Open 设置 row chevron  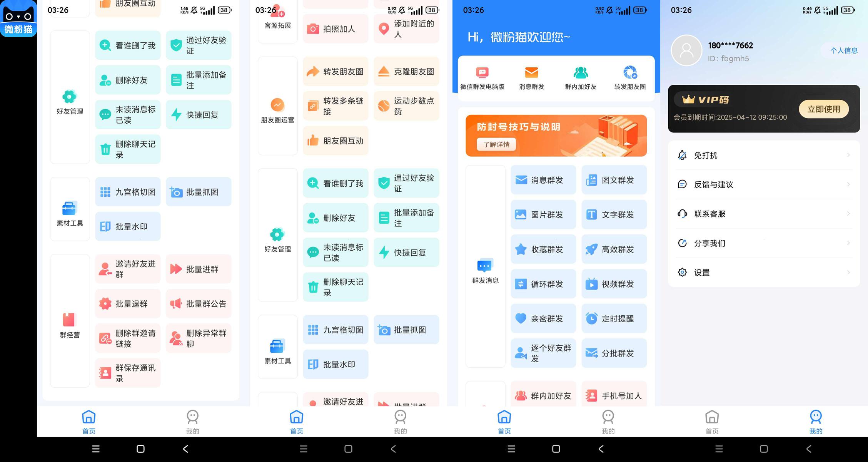[848, 273]
